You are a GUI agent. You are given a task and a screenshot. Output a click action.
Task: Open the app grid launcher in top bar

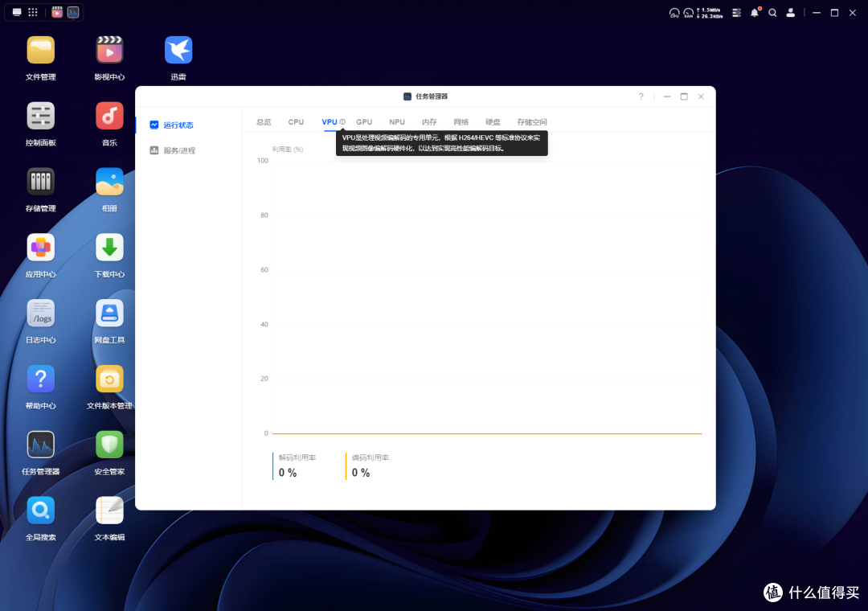coord(33,12)
